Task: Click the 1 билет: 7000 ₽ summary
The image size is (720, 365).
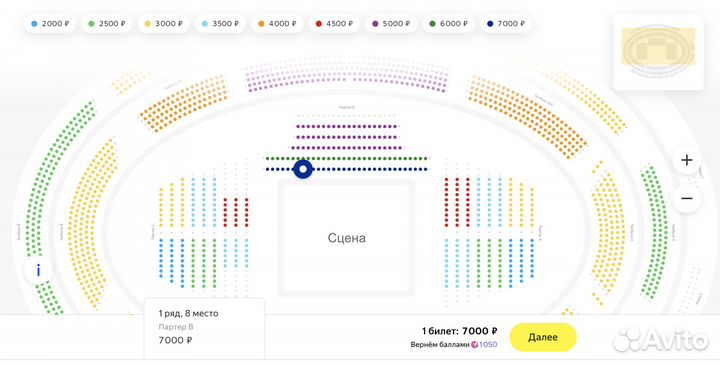Action: pyautogui.click(x=460, y=331)
